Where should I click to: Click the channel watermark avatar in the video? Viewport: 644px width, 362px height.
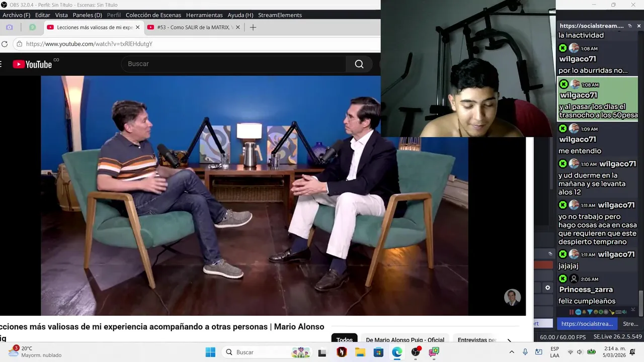click(512, 297)
